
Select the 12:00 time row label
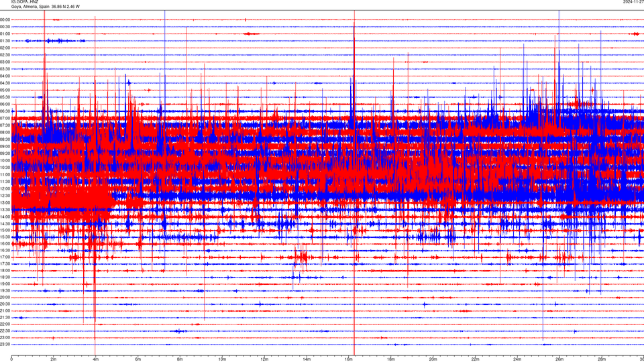point(5,188)
